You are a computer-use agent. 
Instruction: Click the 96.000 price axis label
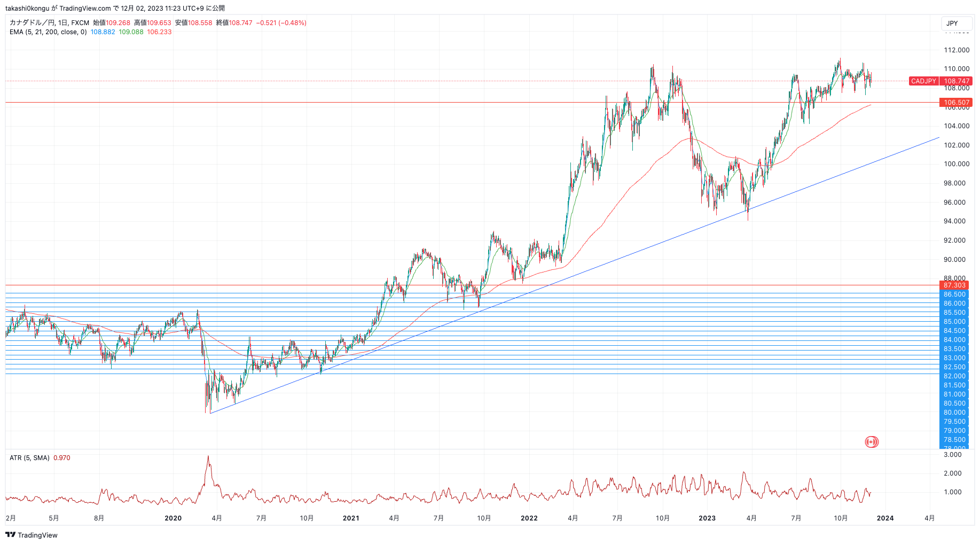[x=954, y=203]
